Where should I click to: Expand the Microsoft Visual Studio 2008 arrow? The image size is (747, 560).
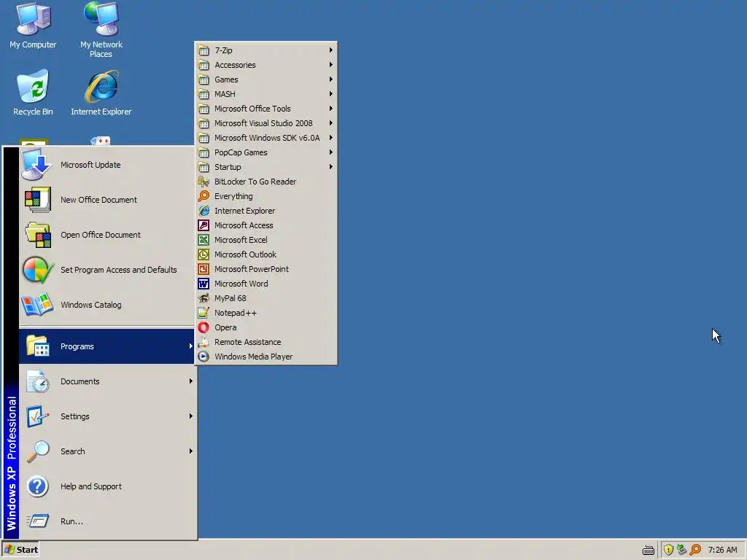coord(330,123)
